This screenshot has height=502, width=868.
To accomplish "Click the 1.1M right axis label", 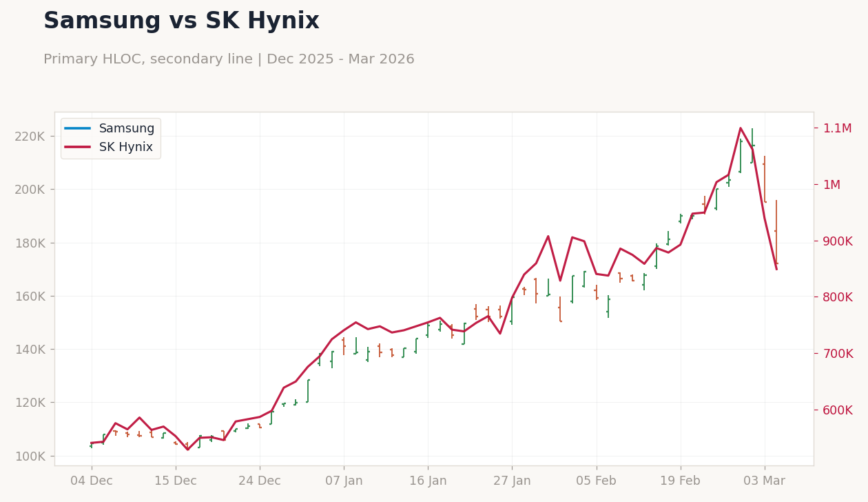I will tap(837, 128).
